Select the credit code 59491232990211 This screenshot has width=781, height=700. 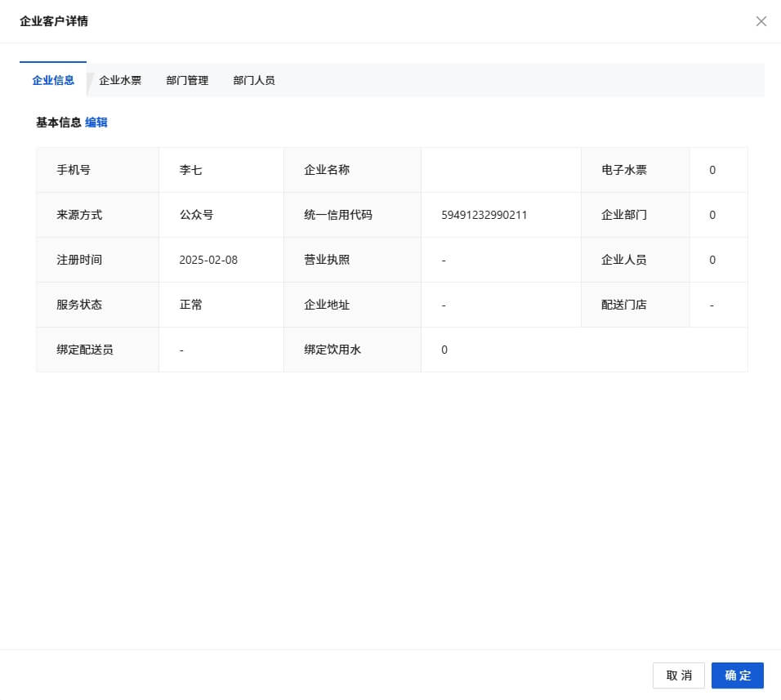484,215
